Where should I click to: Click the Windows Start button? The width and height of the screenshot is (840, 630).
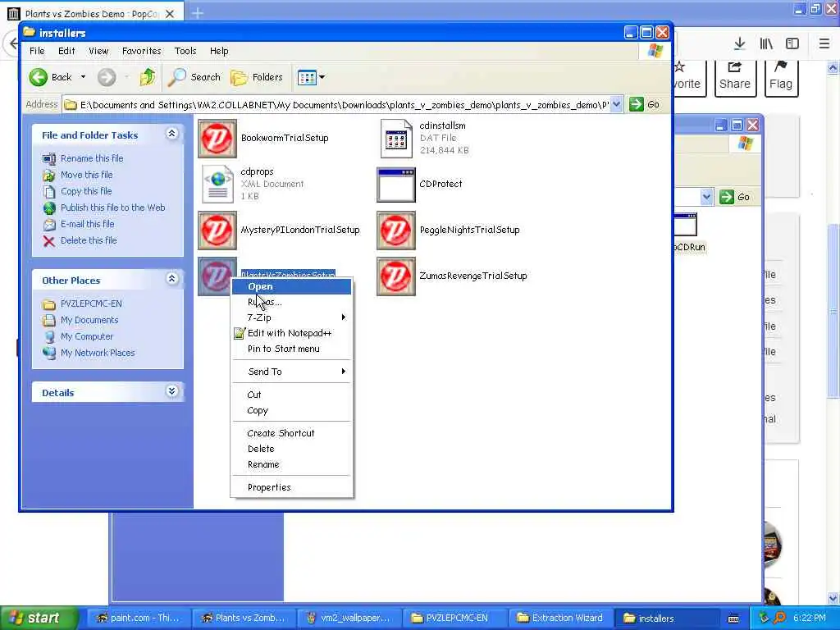coord(38,619)
